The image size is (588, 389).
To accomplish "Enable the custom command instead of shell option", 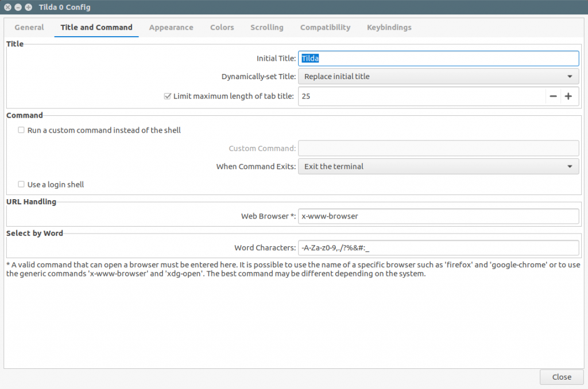I will [x=21, y=130].
